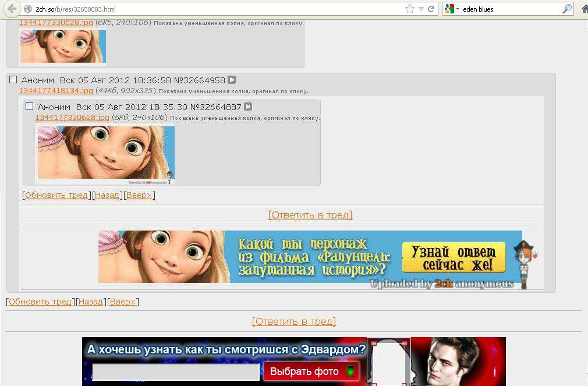Click lower Обновить тред link
This screenshot has width=588, height=386.
click(40, 302)
